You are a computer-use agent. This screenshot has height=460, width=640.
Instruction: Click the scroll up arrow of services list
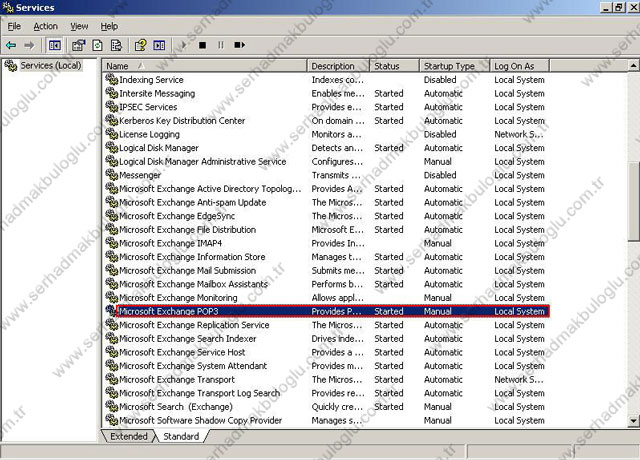pyautogui.click(x=633, y=66)
